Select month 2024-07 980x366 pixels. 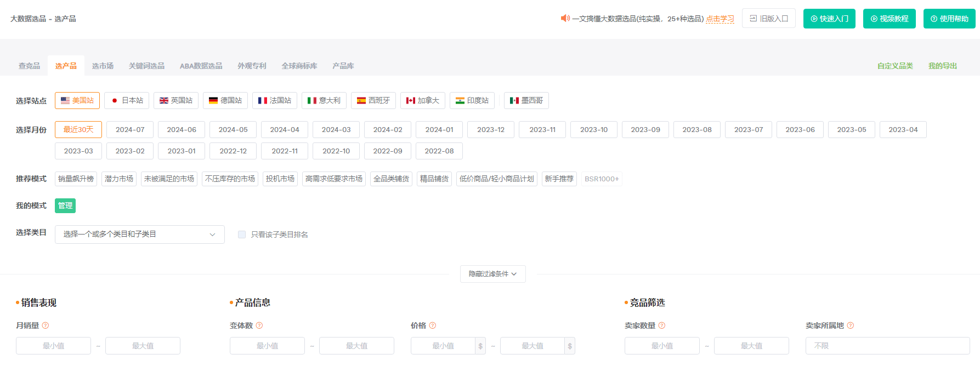pos(130,129)
